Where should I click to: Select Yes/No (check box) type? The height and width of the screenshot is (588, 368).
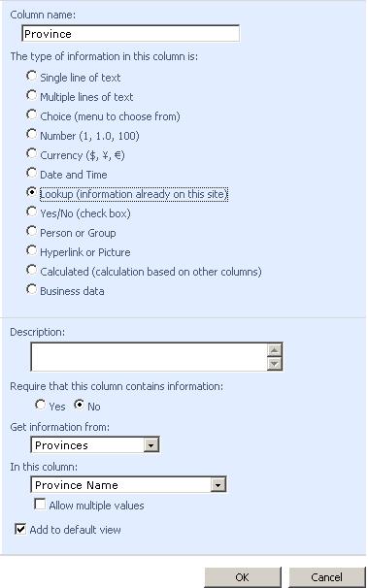31,212
